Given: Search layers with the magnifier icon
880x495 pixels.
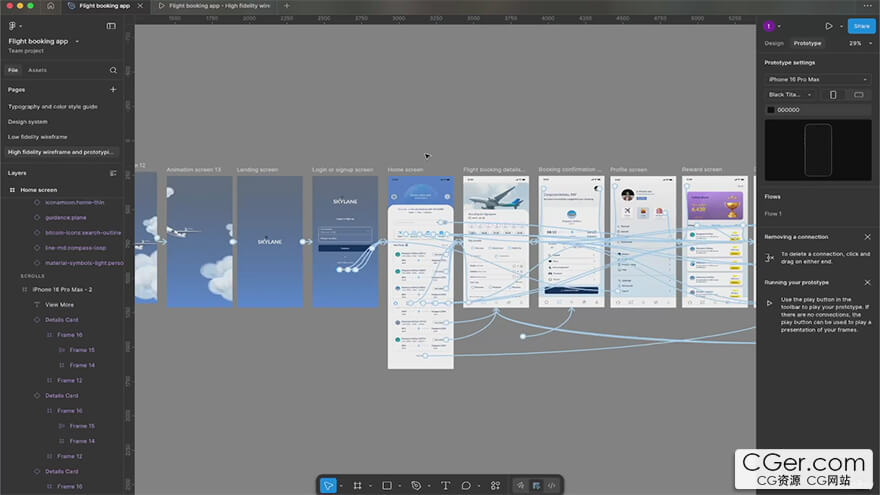Looking at the screenshot, I should [x=113, y=70].
